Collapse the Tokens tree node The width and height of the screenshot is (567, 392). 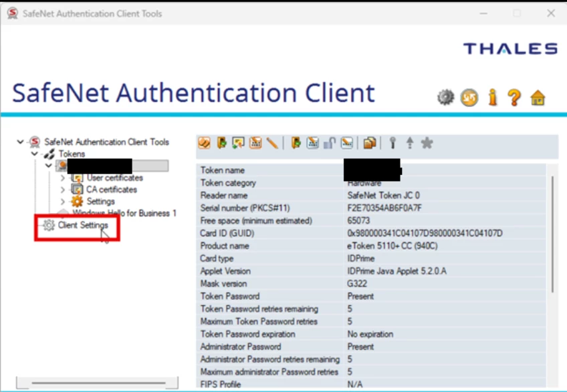pyautogui.click(x=35, y=154)
